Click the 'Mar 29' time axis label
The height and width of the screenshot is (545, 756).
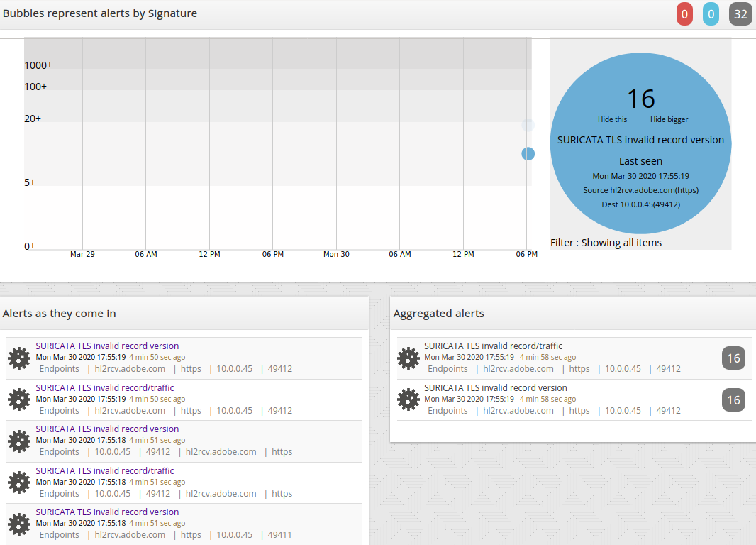82,254
